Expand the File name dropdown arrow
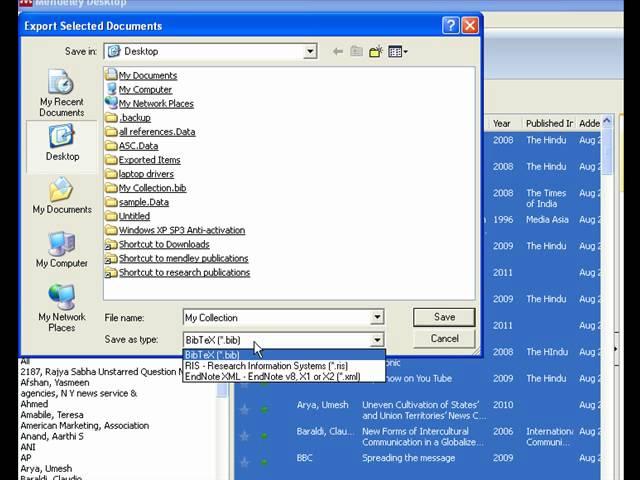Screen dimensions: 640x480 [377, 317]
